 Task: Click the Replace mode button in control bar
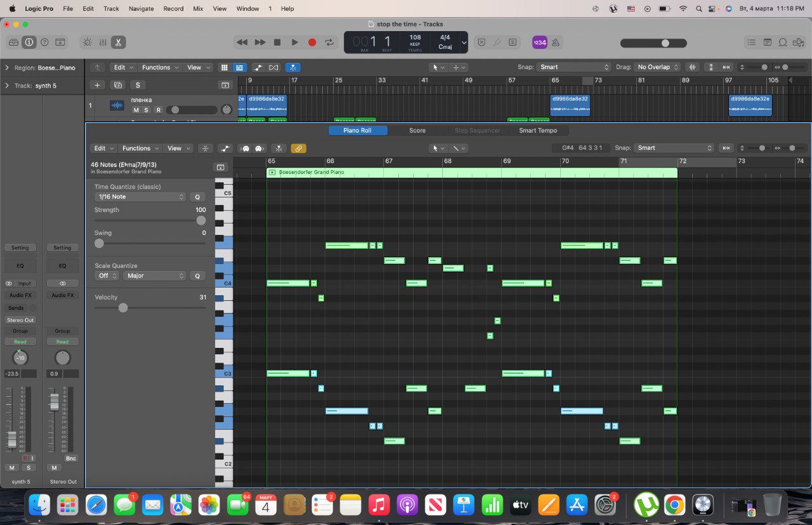[481, 43]
